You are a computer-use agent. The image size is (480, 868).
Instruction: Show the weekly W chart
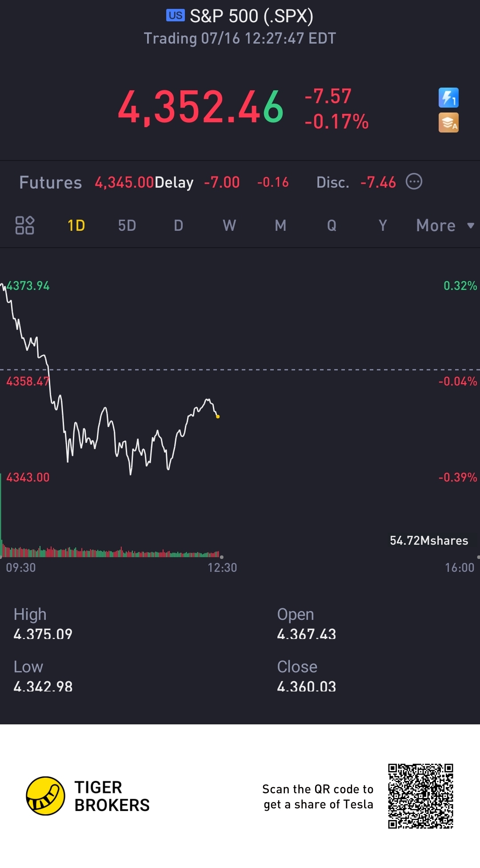pos(229,225)
